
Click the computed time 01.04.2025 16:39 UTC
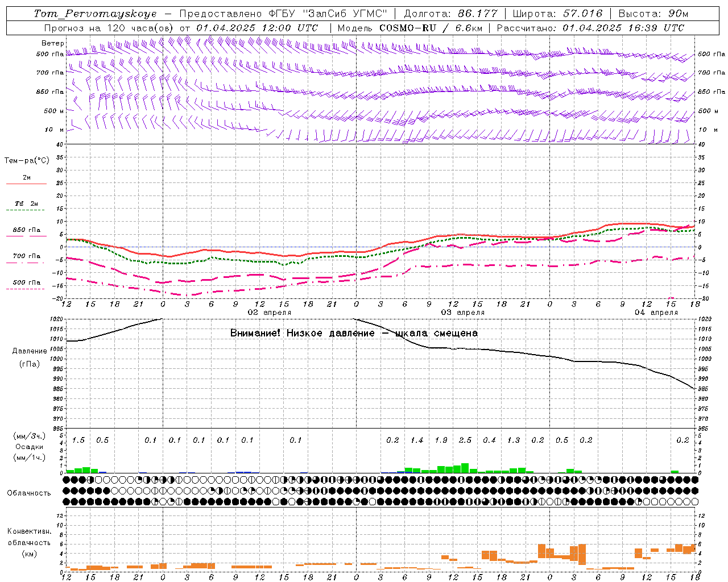coord(623,28)
